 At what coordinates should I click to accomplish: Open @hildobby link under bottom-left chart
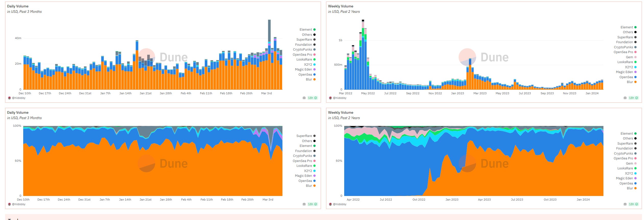click(19, 204)
